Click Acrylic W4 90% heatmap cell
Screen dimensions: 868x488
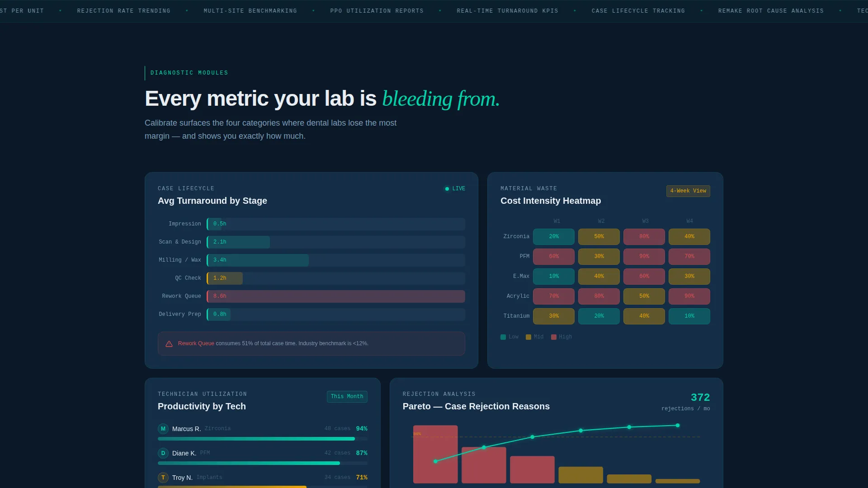(689, 296)
